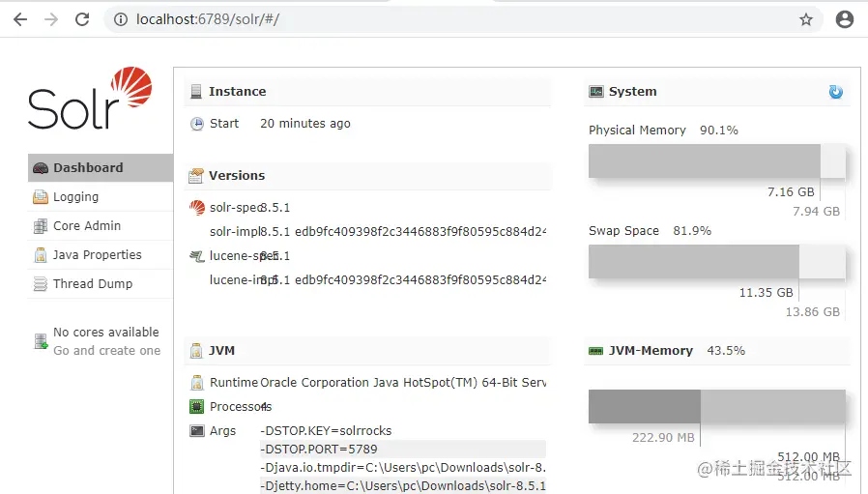Click the 13.86 GB swap value
The height and width of the screenshot is (494, 868).
point(813,312)
